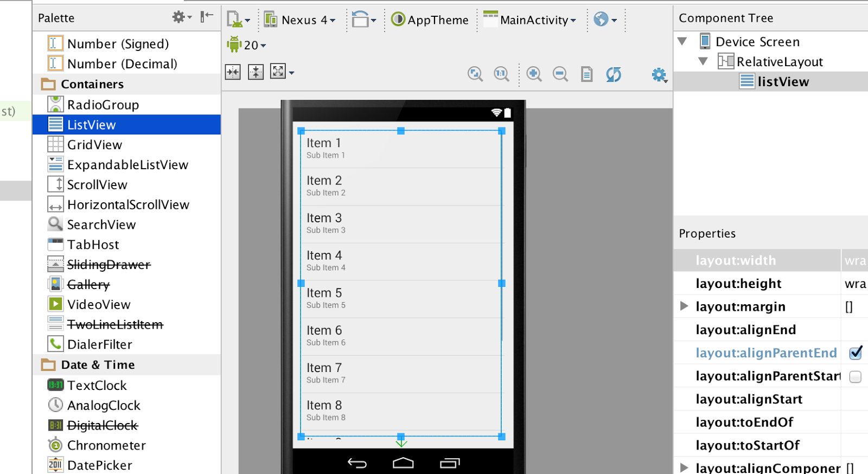Viewport: 868px width, 474px height.
Task: Select the ListView palette item
Action: tap(126, 125)
